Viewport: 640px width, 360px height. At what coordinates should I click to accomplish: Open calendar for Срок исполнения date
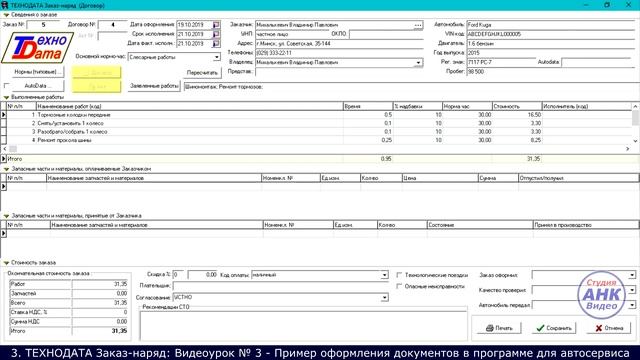pos(216,34)
